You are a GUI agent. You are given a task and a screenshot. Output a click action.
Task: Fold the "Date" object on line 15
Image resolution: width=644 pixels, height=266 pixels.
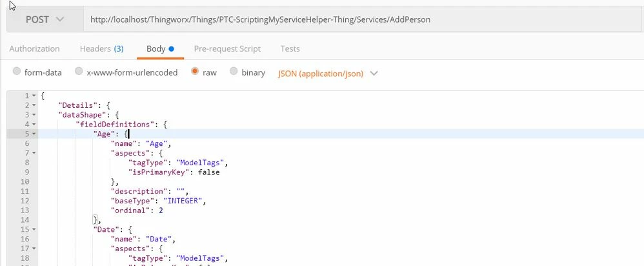[x=34, y=229]
